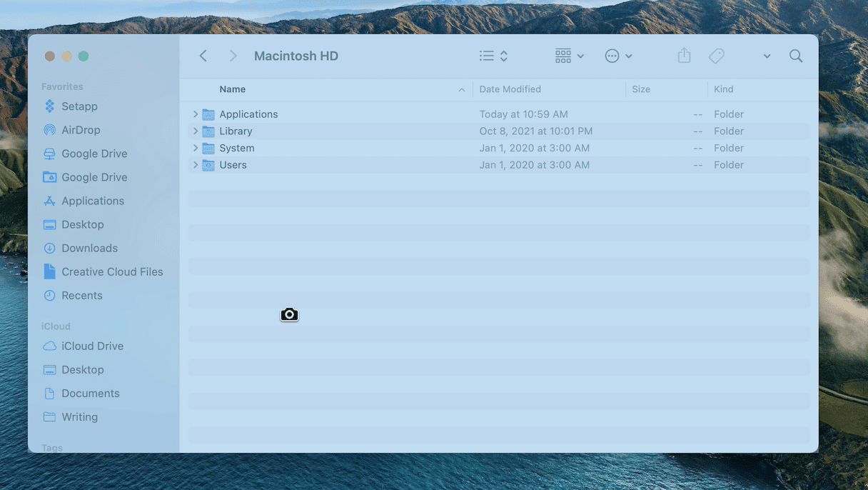Click the Macintosh HD window title
This screenshot has height=490, width=868.
[296, 56]
